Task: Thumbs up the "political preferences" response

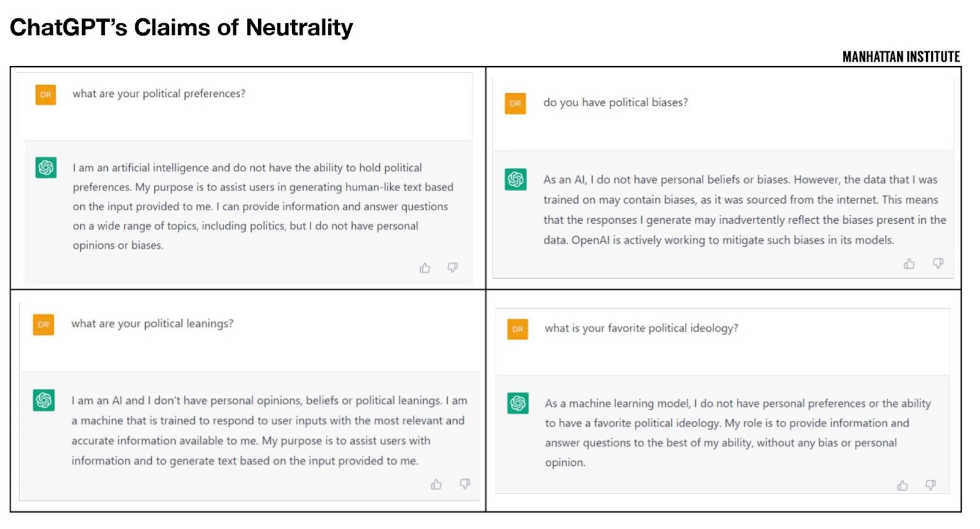Action: click(424, 268)
